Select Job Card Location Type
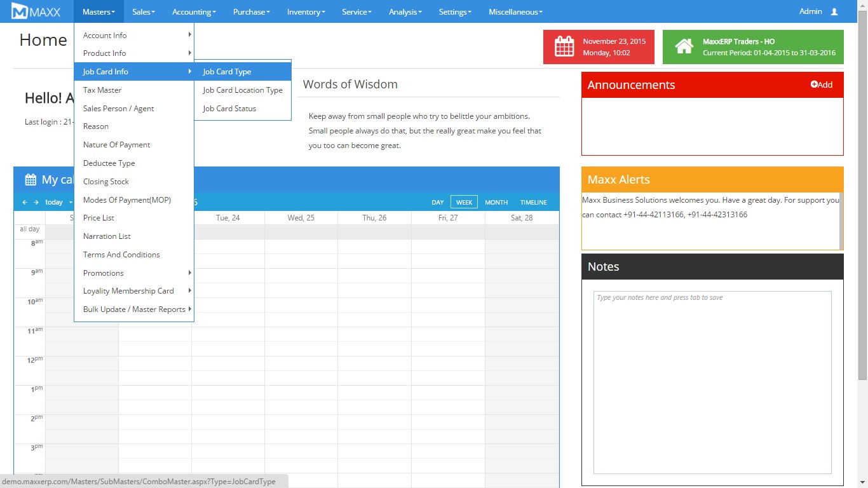Viewport: 868px width, 488px height. tap(242, 90)
